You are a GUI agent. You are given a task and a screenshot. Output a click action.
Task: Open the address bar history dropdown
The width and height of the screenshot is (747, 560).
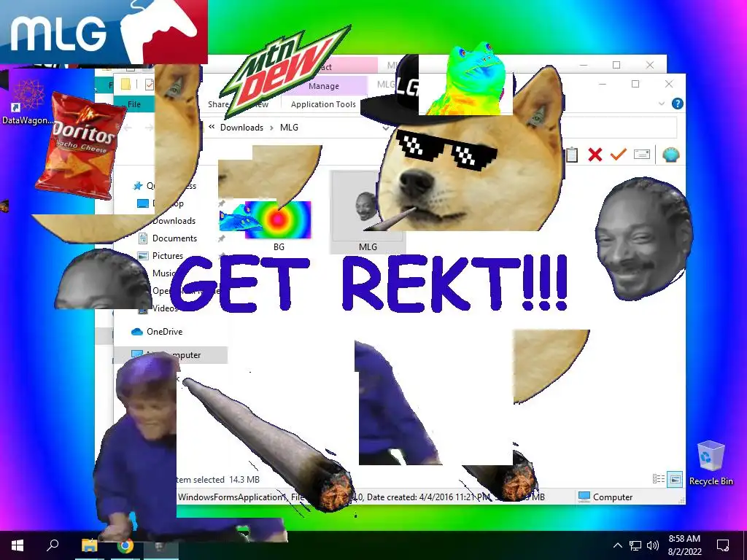(385, 128)
